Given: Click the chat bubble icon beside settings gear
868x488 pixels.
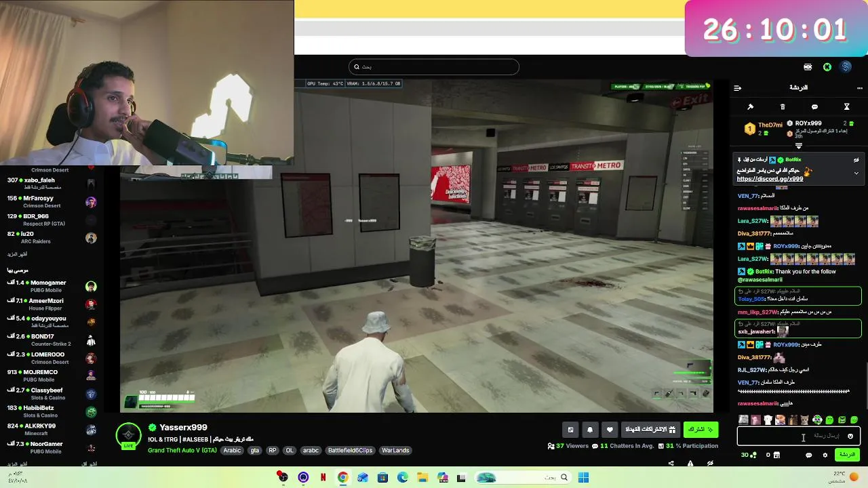Looking at the screenshot, I should (808, 455).
